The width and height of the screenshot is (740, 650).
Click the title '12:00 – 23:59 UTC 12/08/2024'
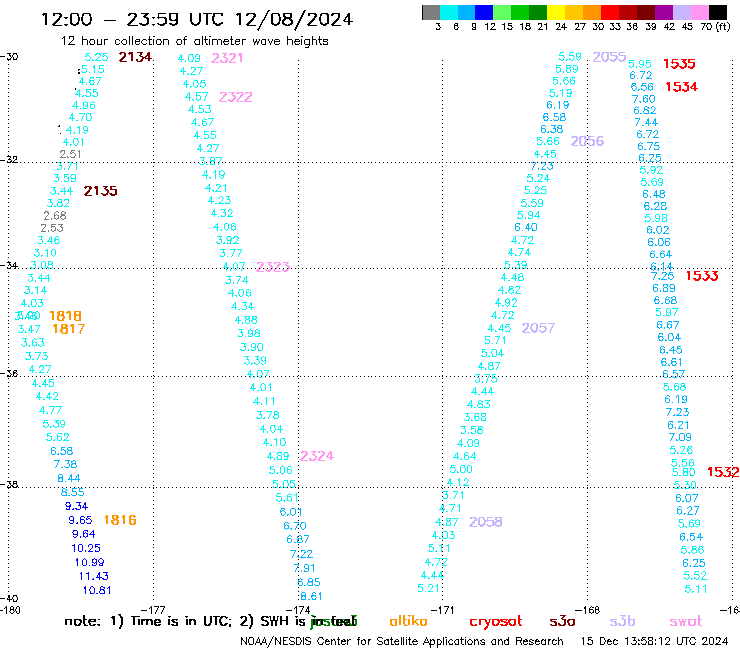pyautogui.click(x=197, y=19)
